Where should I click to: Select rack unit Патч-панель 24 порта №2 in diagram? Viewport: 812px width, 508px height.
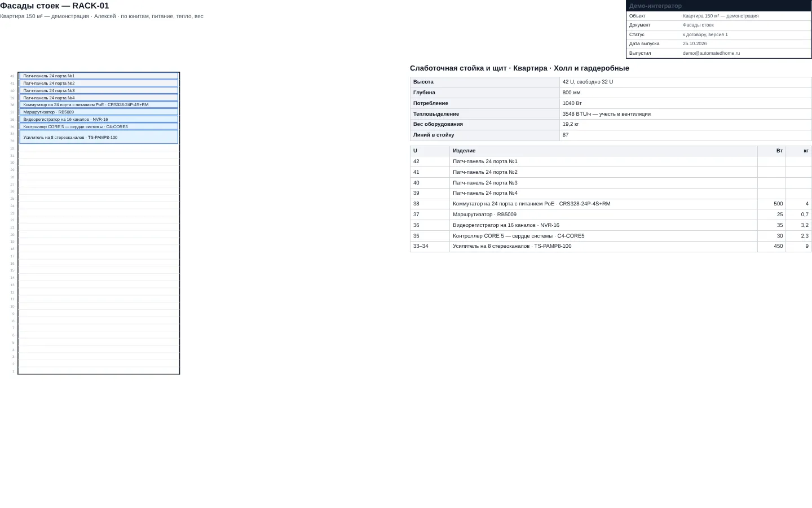(99, 83)
